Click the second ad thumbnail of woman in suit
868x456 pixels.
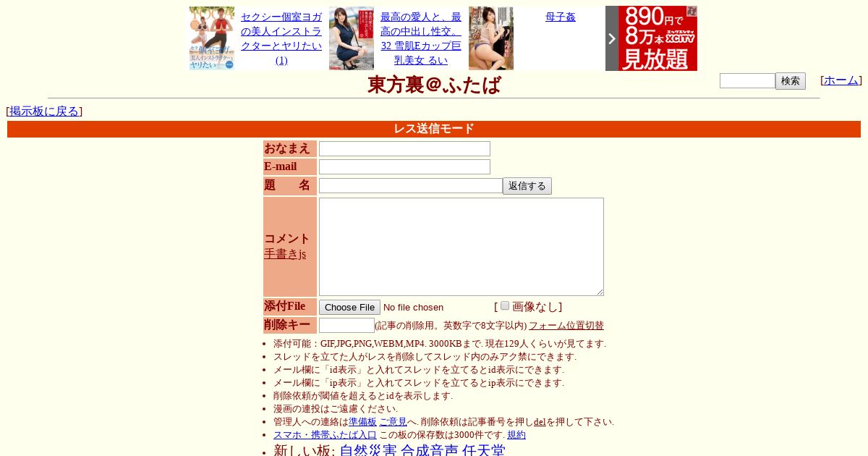pos(352,38)
